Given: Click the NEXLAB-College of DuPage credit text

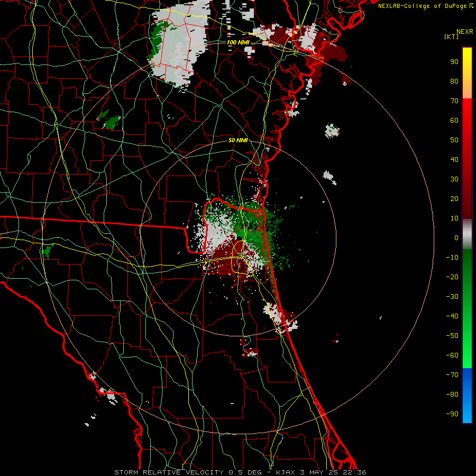Looking at the screenshot, I should pos(425,6).
